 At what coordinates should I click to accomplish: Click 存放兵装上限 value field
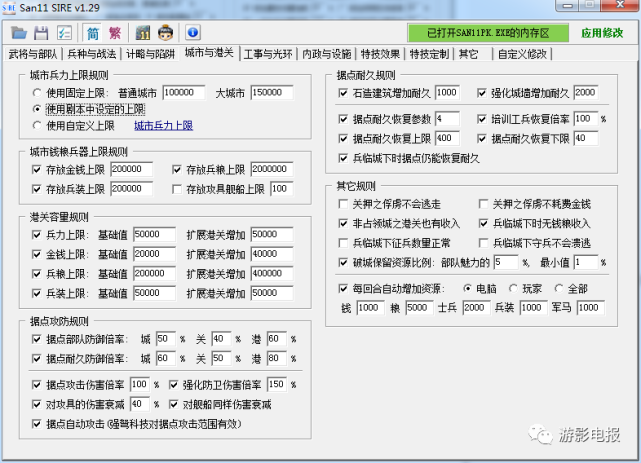[132, 188]
